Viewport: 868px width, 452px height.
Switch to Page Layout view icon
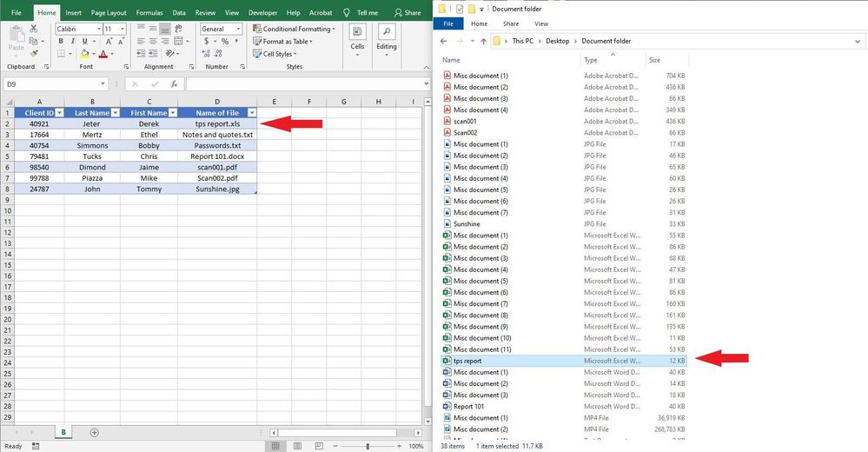[x=297, y=446]
